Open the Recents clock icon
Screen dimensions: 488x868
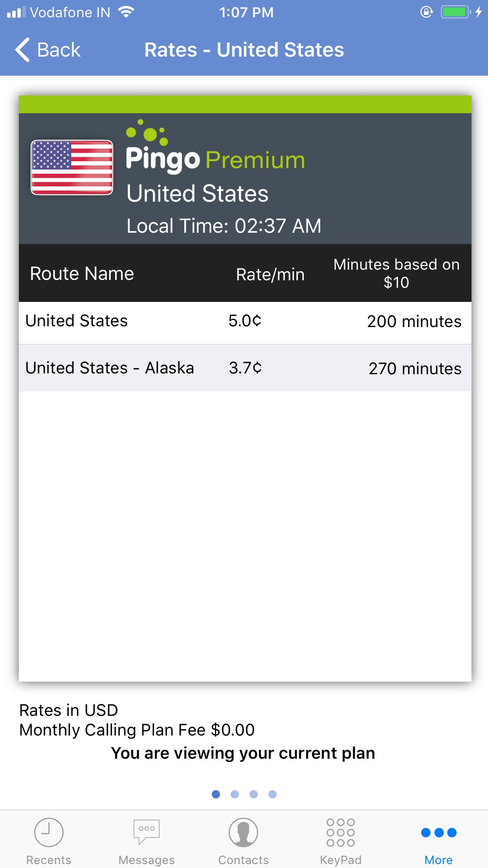[49, 832]
